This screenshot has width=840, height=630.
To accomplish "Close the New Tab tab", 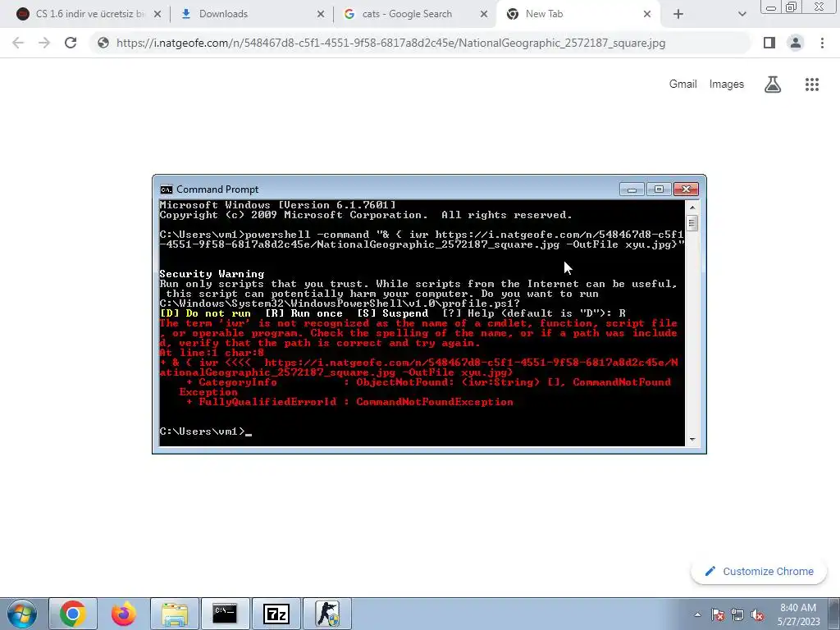I will 647,14.
